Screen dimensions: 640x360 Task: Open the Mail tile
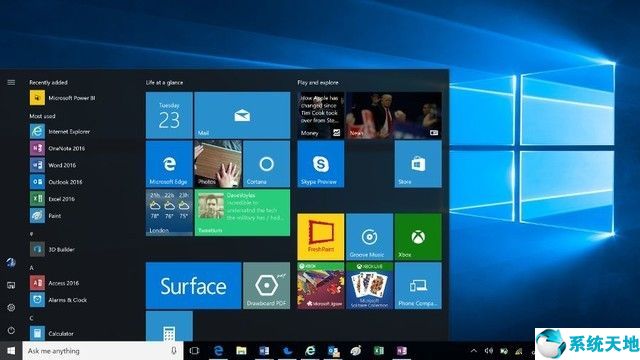click(242, 115)
